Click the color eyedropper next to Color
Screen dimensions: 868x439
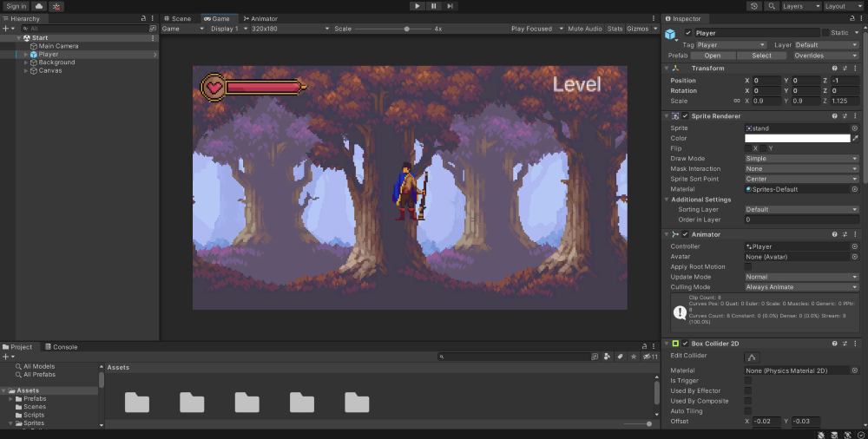point(855,138)
